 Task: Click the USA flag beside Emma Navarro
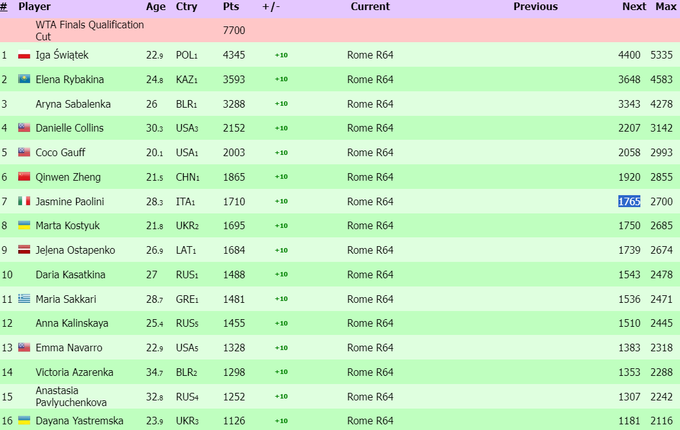pyautogui.click(x=25, y=348)
